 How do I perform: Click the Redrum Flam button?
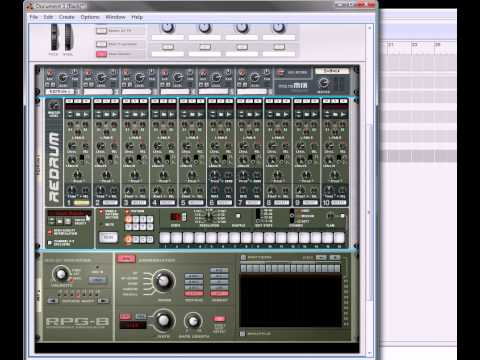(342, 216)
